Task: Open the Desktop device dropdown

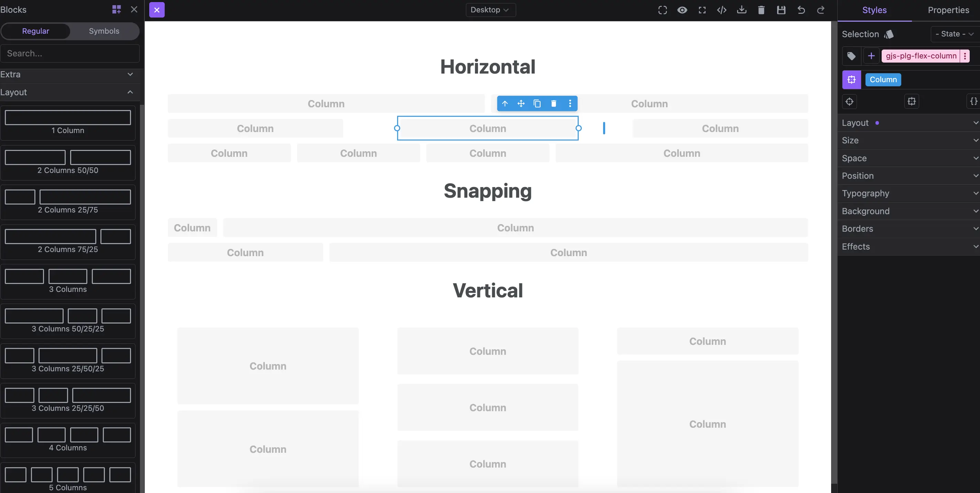Action: [490, 10]
